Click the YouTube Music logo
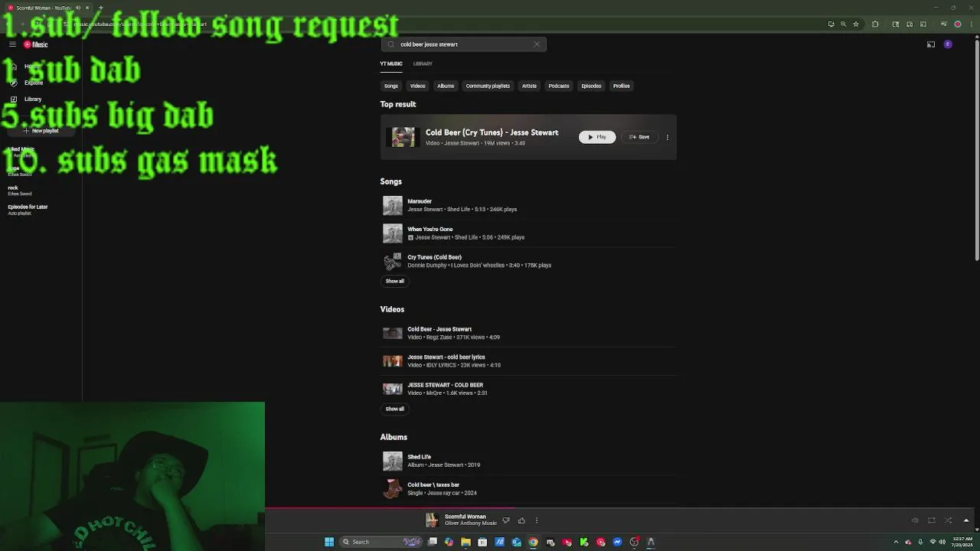 tap(35, 44)
